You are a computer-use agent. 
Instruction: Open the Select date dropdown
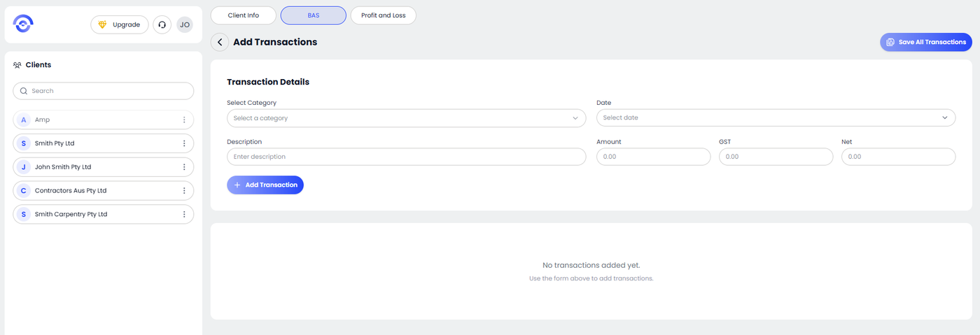point(776,118)
